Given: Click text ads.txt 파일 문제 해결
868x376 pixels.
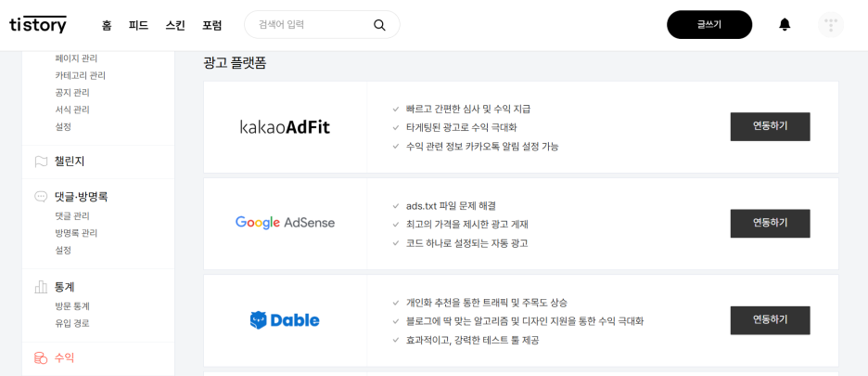Looking at the screenshot, I should (x=451, y=206).
